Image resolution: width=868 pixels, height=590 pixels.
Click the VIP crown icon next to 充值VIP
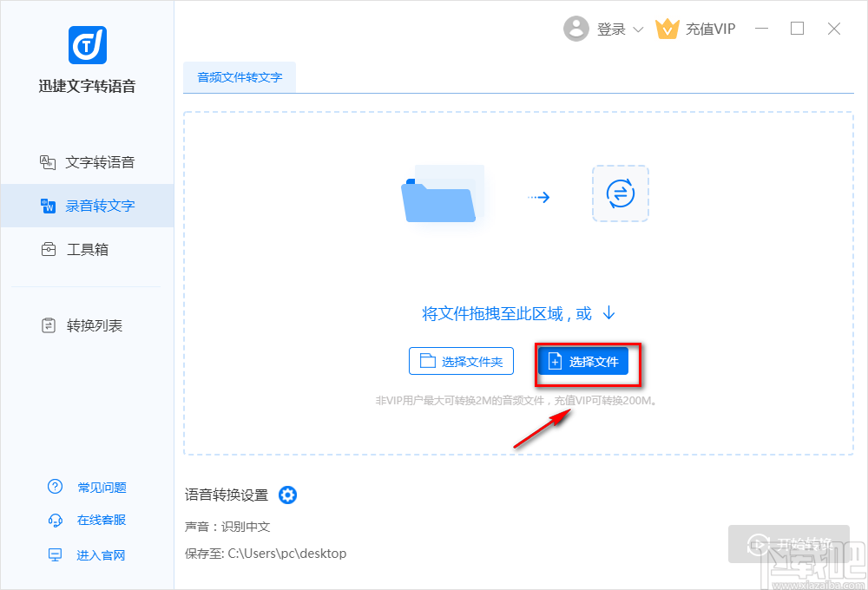pyautogui.click(x=667, y=29)
